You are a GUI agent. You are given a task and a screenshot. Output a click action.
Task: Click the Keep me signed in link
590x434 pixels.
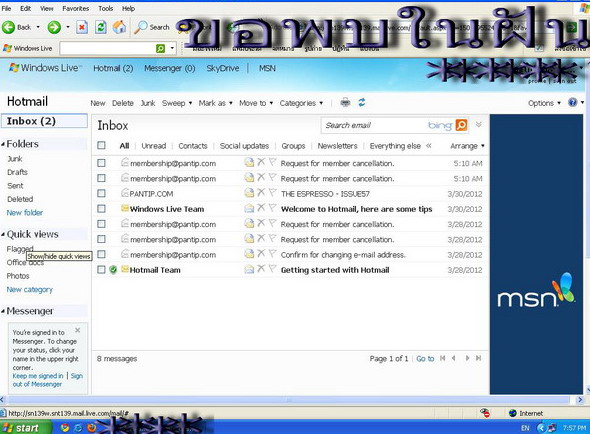coord(38,376)
